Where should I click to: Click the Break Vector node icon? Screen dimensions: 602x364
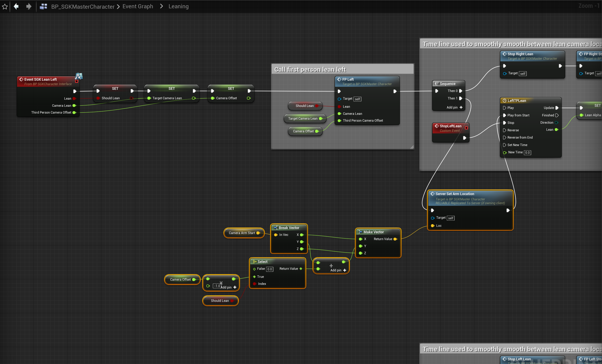[275, 228]
